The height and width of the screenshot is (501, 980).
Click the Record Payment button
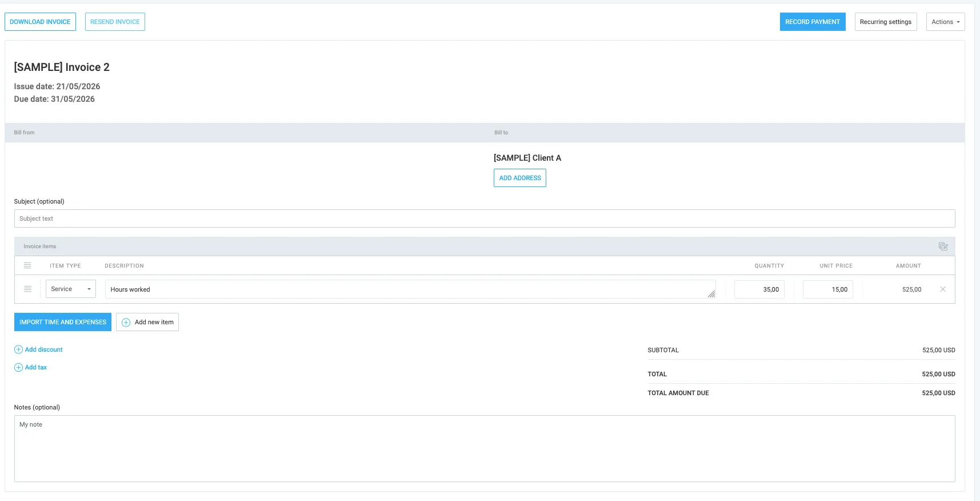click(x=813, y=22)
